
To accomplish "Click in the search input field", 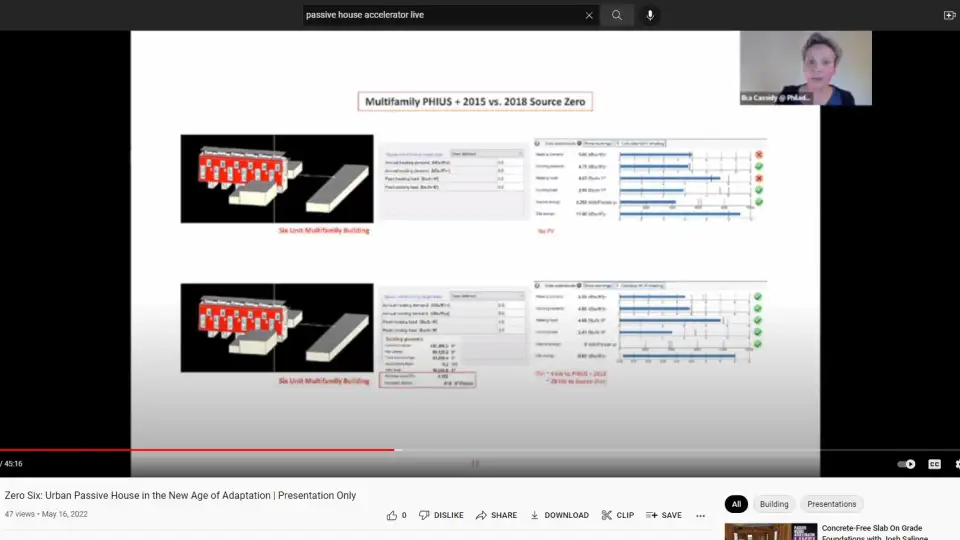I will pos(440,15).
